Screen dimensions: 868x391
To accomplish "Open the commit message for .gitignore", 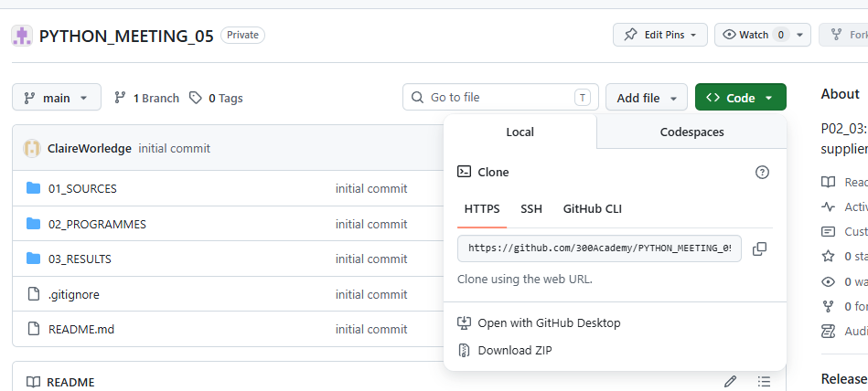I will [x=371, y=294].
